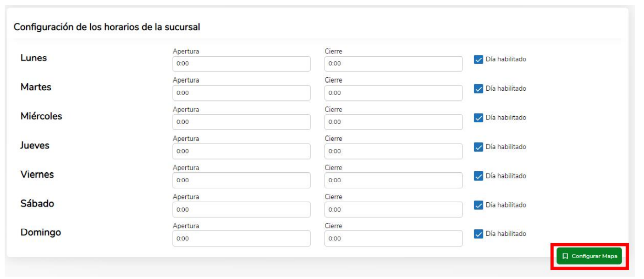644x279 pixels.
Task: Click the Jueves Apertura field
Action: pyautogui.click(x=241, y=151)
